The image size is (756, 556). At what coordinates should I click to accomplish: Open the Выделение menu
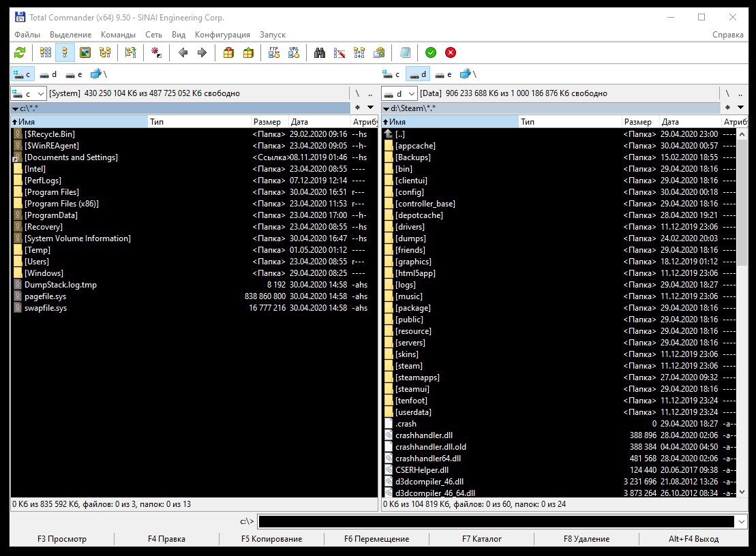coord(70,35)
